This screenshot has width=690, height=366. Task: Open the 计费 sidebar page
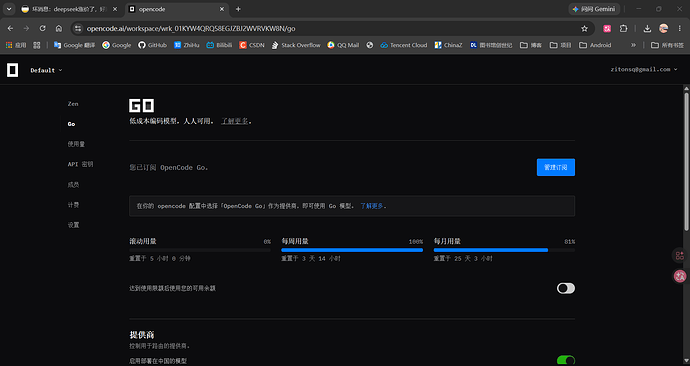[x=73, y=205]
